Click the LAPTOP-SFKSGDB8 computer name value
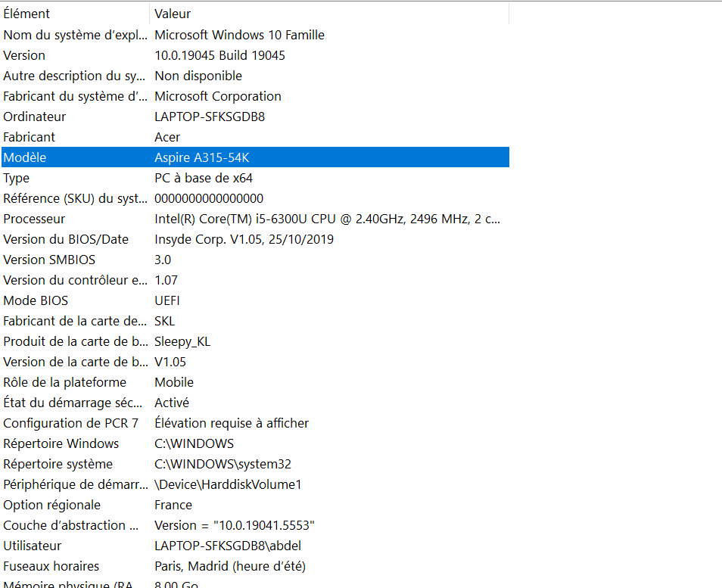Image resolution: width=722 pixels, height=588 pixels. tap(210, 117)
